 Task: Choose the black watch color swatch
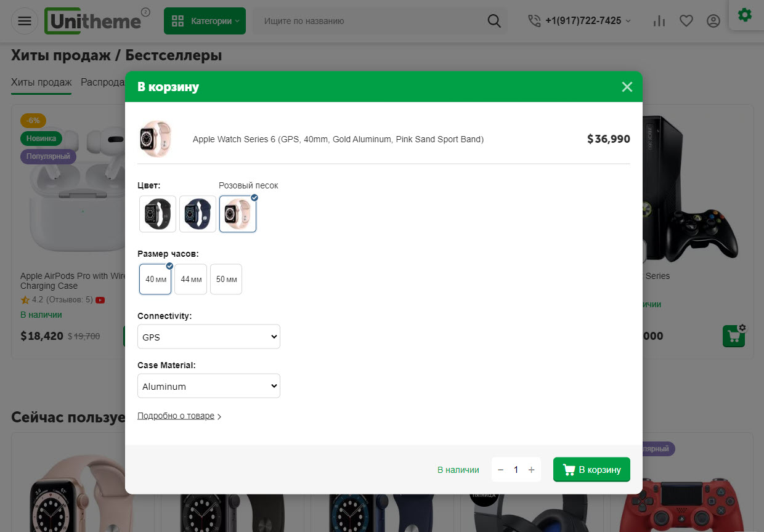[158, 214]
